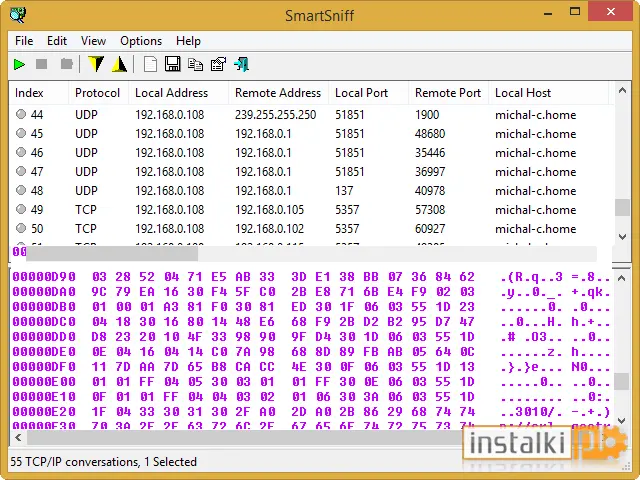Click hex offset 00000D90
The height and width of the screenshot is (480, 640).
(44, 277)
